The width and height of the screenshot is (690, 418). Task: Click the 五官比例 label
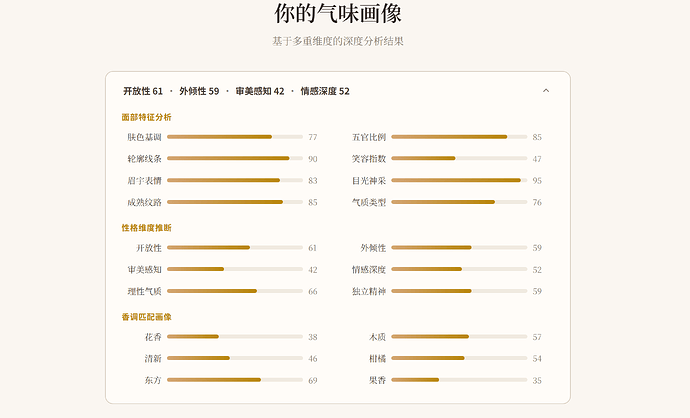(369, 137)
